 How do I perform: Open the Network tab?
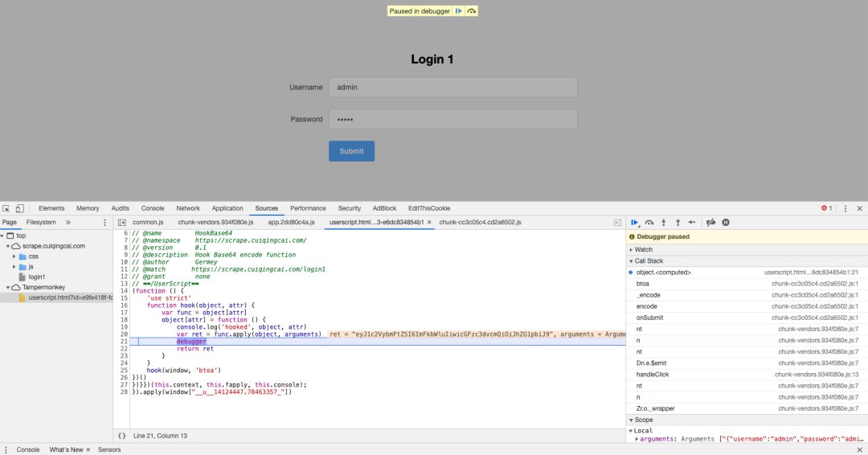(188, 209)
